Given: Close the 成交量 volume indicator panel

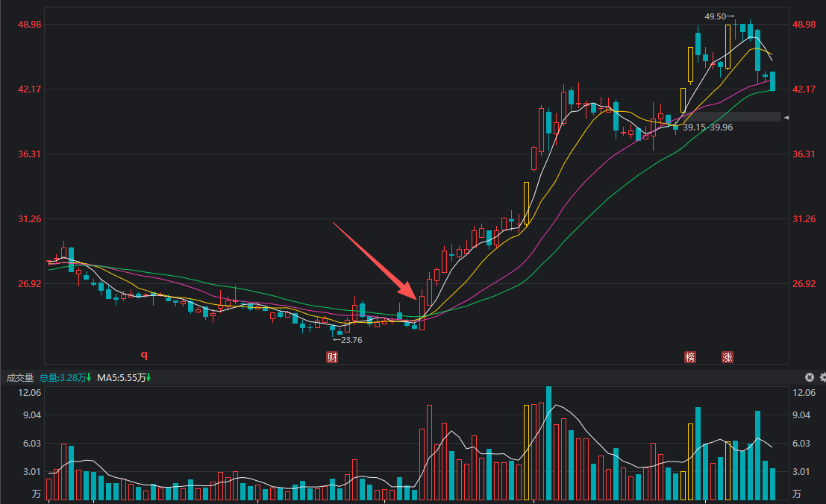Looking at the screenshot, I should point(809,377).
